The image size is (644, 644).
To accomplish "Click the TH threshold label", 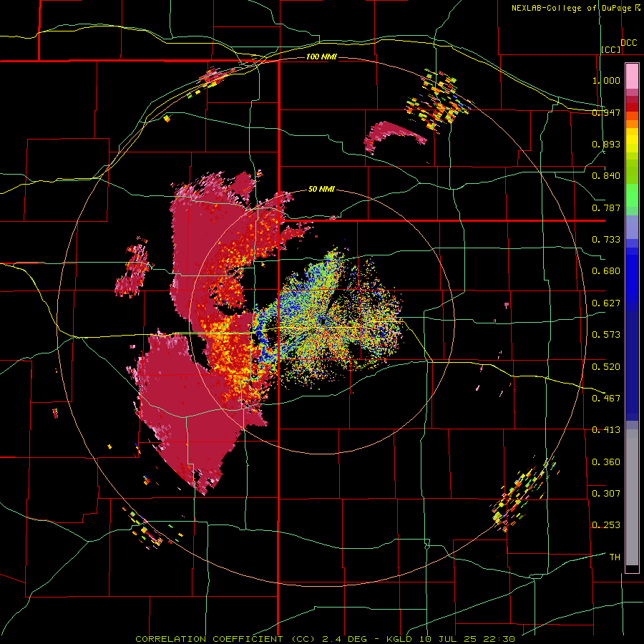I will tap(615, 557).
